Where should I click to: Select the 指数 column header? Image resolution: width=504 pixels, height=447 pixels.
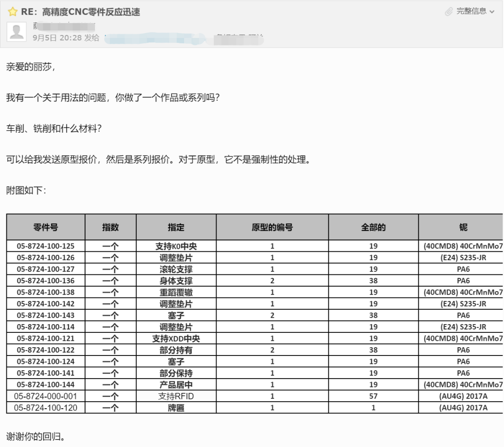pyautogui.click(x=111, y=227)
